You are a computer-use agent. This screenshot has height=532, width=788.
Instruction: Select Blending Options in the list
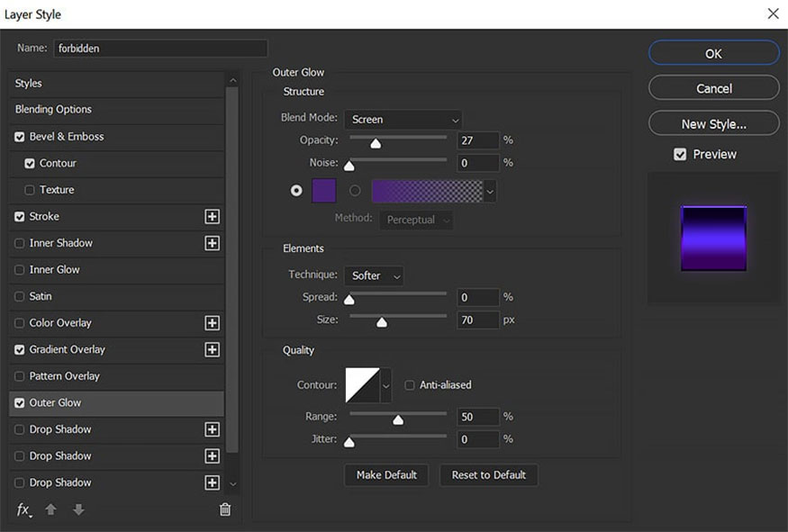[x=54, y=110]
